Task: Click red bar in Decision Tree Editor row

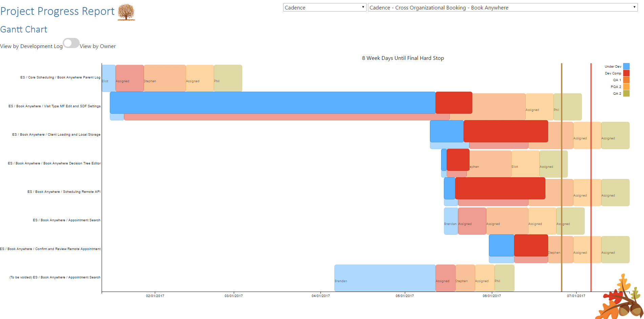Action: [458, 160]
